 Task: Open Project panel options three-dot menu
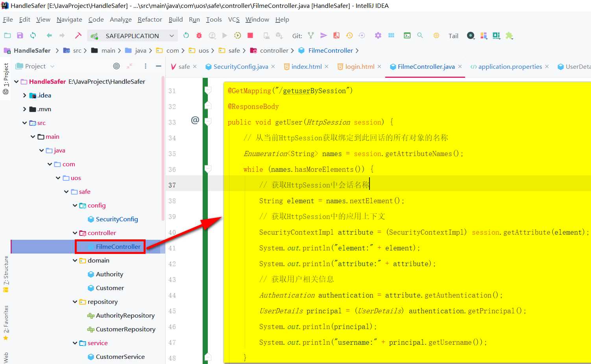146,66
